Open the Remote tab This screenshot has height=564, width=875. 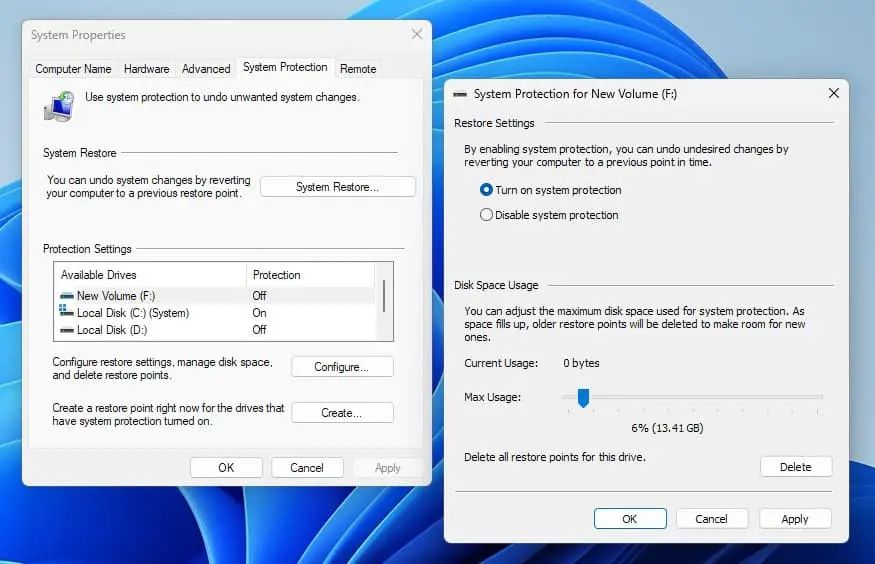(358, 69)
